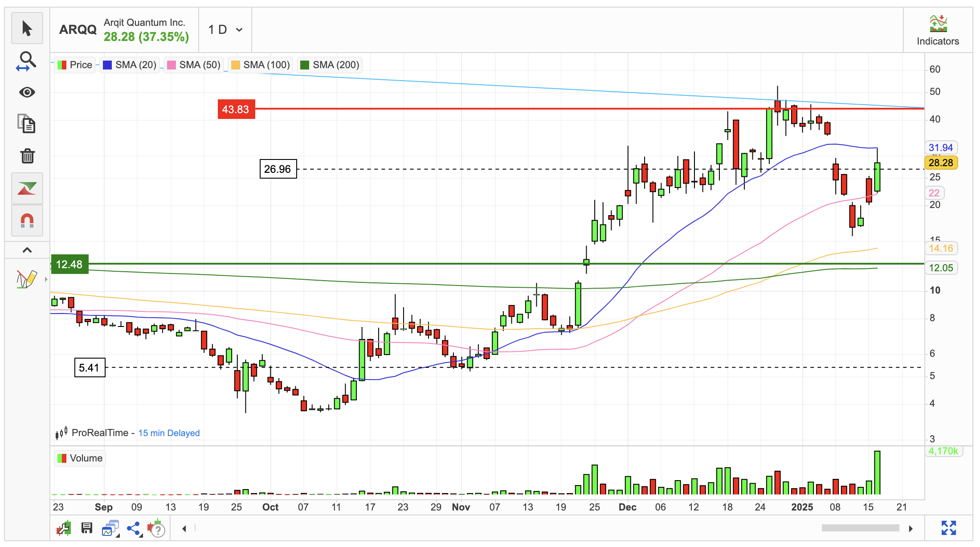The width and height of the screenshot is (980, 547).
Task: Click the Arqit Quantum Inc. name
Action: 144,22
